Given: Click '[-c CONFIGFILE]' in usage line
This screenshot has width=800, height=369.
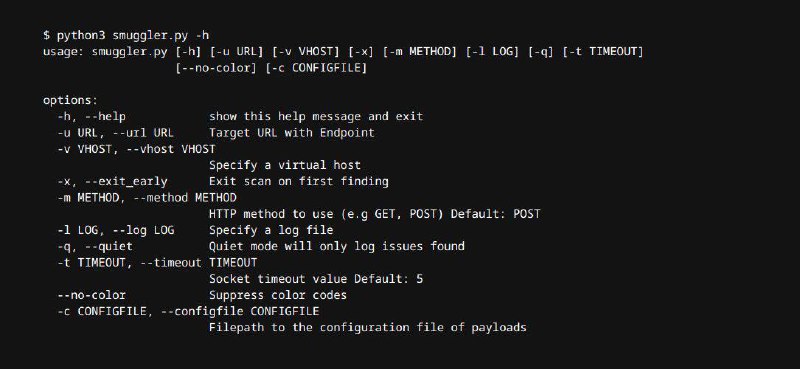Looking at the screenshot, I should pyautogui.click(x=316, y=68).
